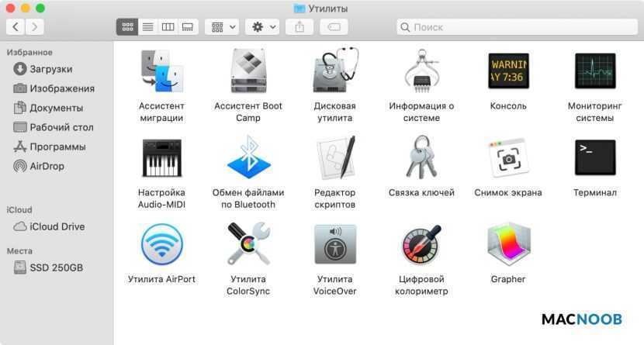The width and height of the screenshot is (644, 345).
Task: Open the Консоль app
Action: click(508, 72)
